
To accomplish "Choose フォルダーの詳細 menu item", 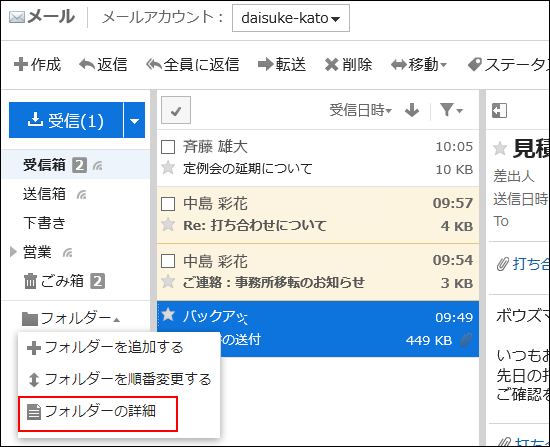I will 98,414.
